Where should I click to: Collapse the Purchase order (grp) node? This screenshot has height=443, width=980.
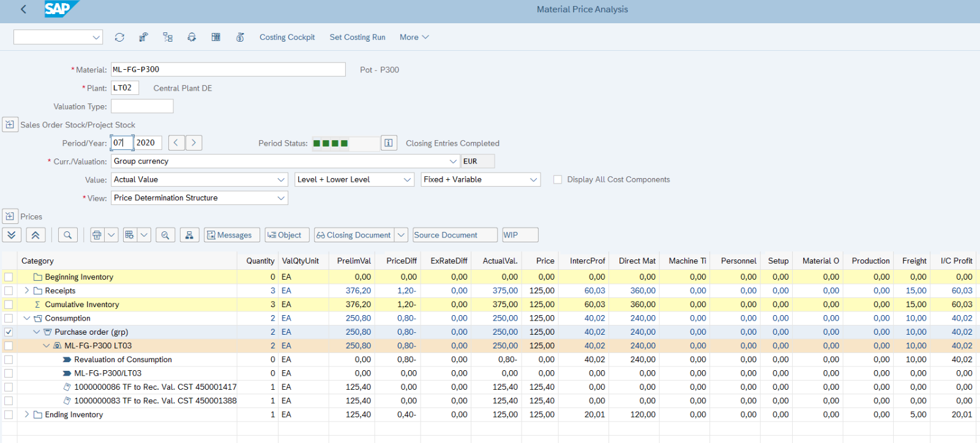click(x=37, y=332)
